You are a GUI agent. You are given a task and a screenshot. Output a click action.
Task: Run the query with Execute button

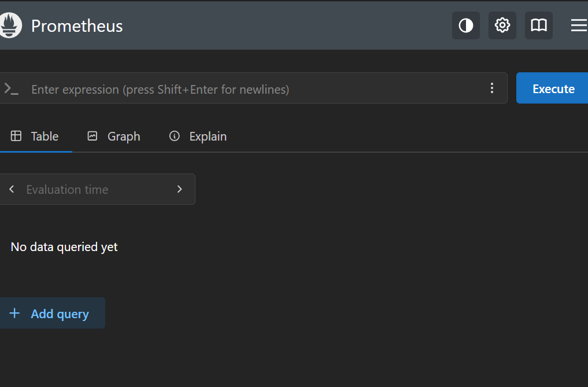pyautogui.click(x=553, y=88)
